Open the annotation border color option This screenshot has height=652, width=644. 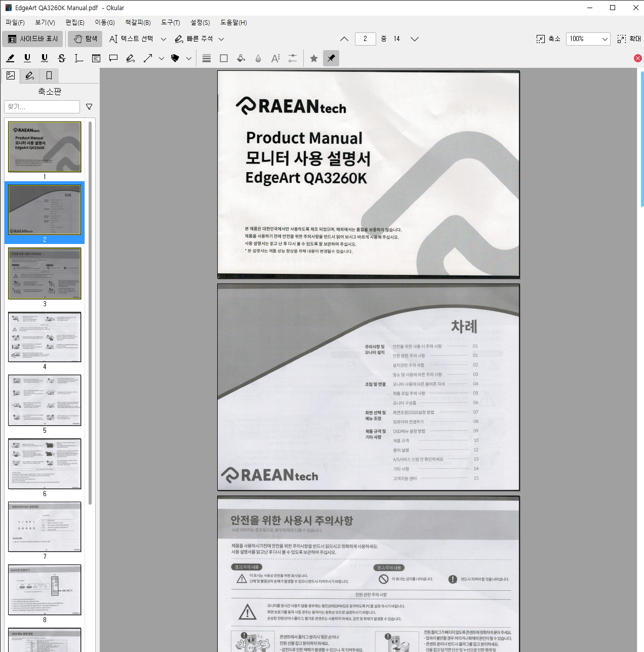(224, 58)
